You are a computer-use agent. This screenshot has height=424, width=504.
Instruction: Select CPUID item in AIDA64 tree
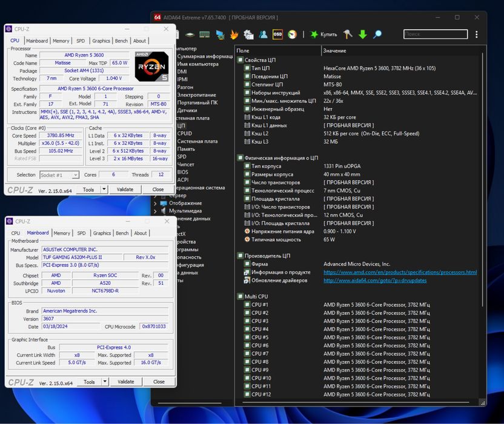click(x=185, y=133)
